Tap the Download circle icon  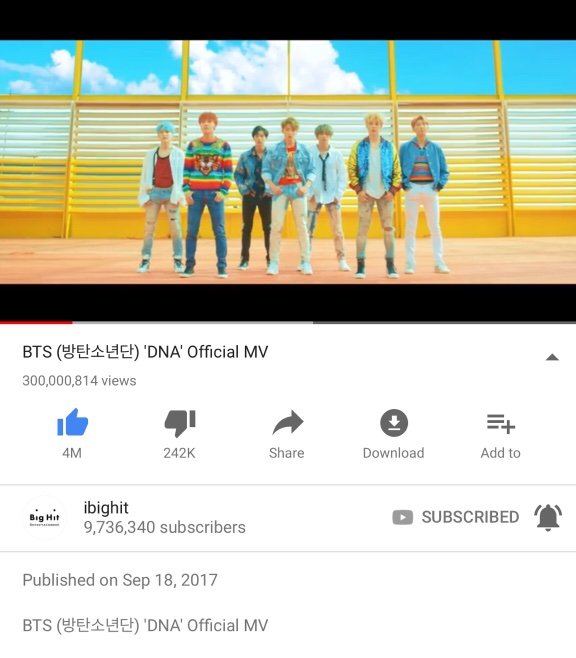click(x=394, y=423)
